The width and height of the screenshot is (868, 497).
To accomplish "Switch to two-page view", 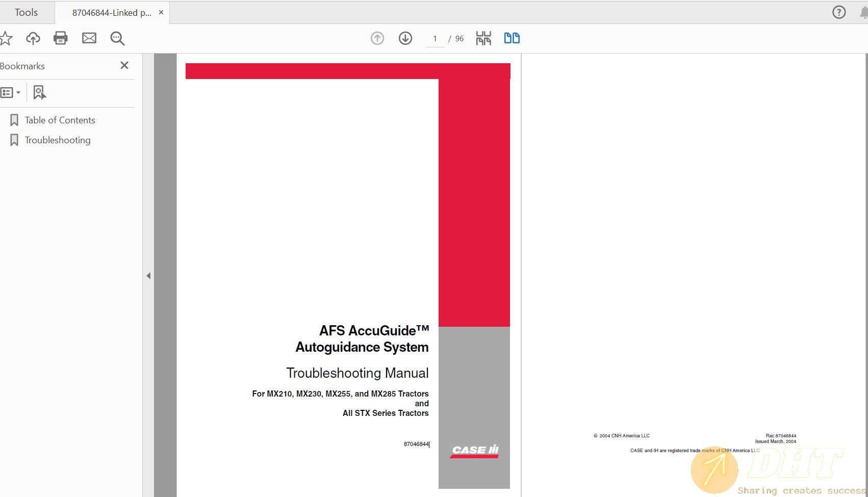I will pyautogui.click(x=512, y=38).
